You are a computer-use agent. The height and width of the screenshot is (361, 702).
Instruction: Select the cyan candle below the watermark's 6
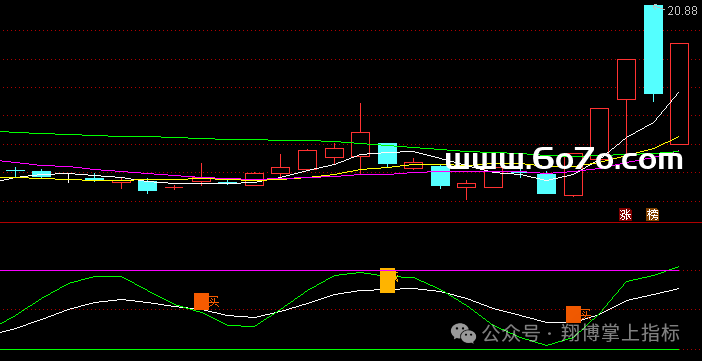click(547, 184)
